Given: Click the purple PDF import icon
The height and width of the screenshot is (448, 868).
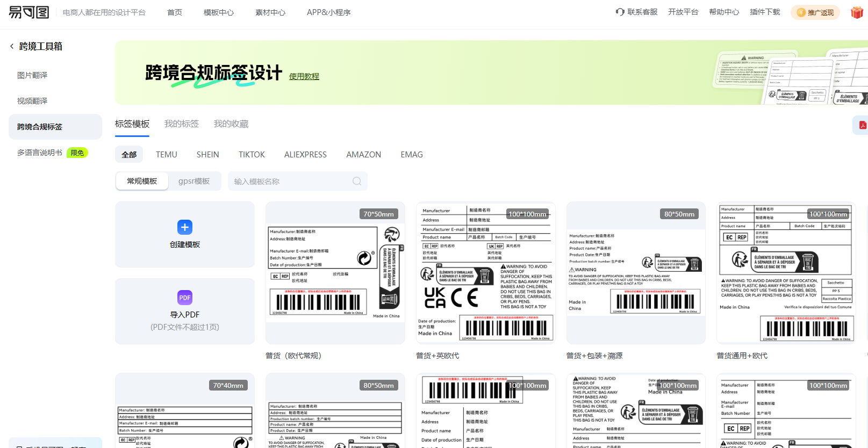Looking at the screenshot, I should tap(185, 298).
